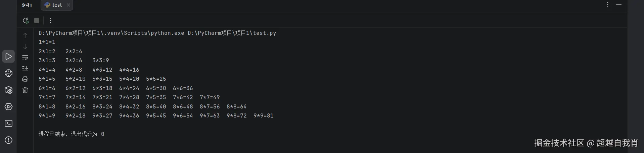
Task: Jump up the stack trace with up arrow
Action: 25,35
